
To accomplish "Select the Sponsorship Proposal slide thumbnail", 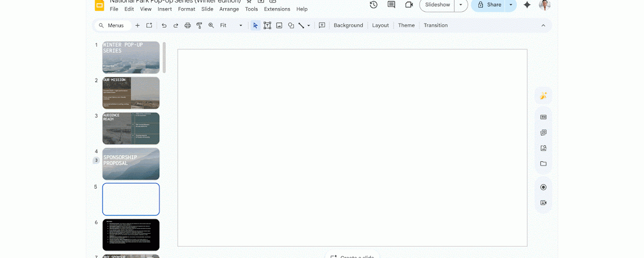I will coord(131,164).
